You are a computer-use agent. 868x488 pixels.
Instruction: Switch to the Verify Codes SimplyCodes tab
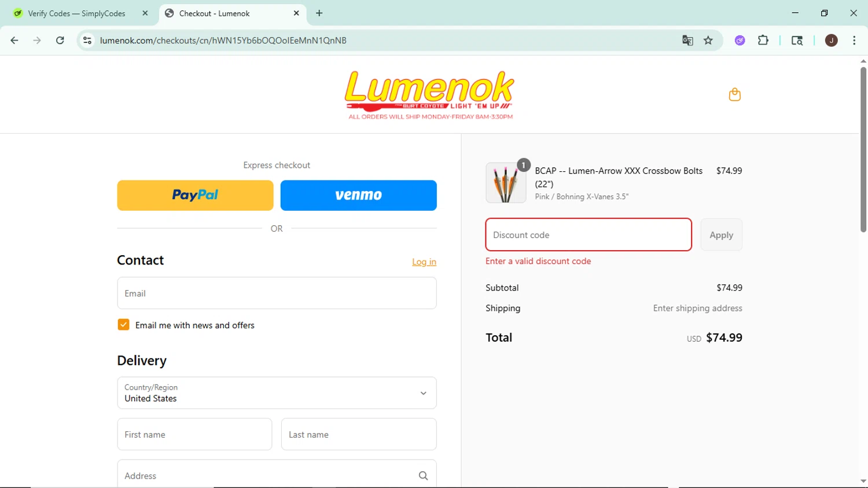point(77,13)
